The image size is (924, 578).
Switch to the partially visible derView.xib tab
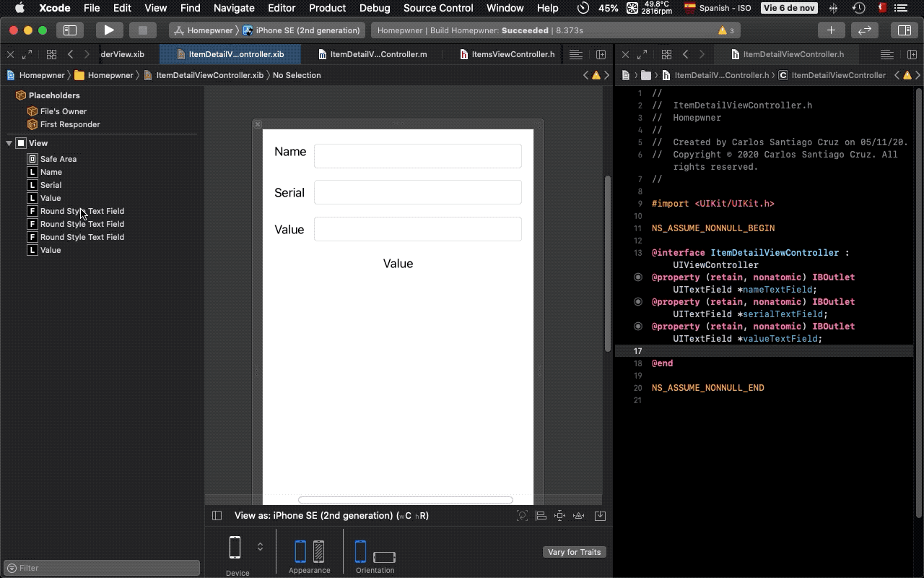coord(123,54)
